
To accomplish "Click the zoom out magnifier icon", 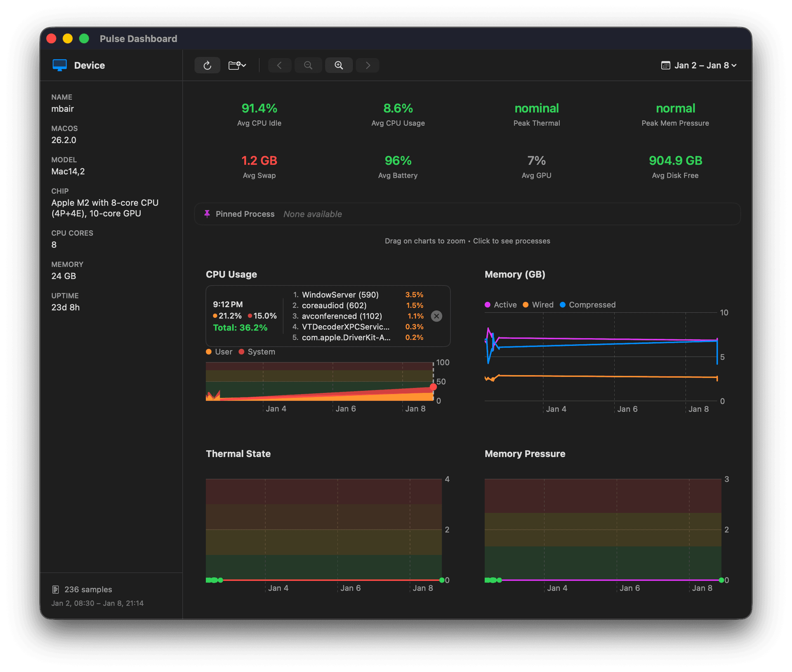I will click(308, 65).
